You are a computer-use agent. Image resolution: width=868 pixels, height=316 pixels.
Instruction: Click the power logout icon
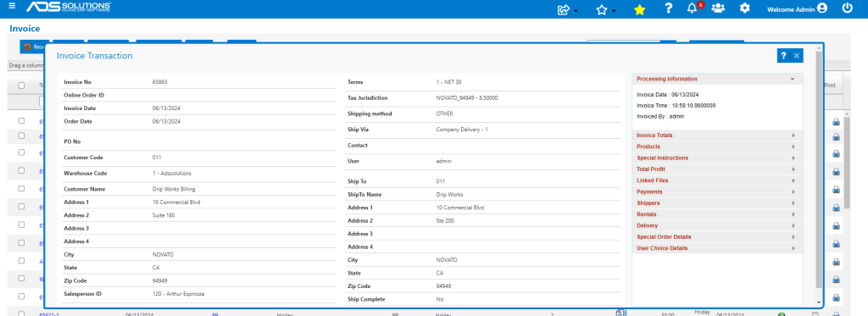pos(848,8)
